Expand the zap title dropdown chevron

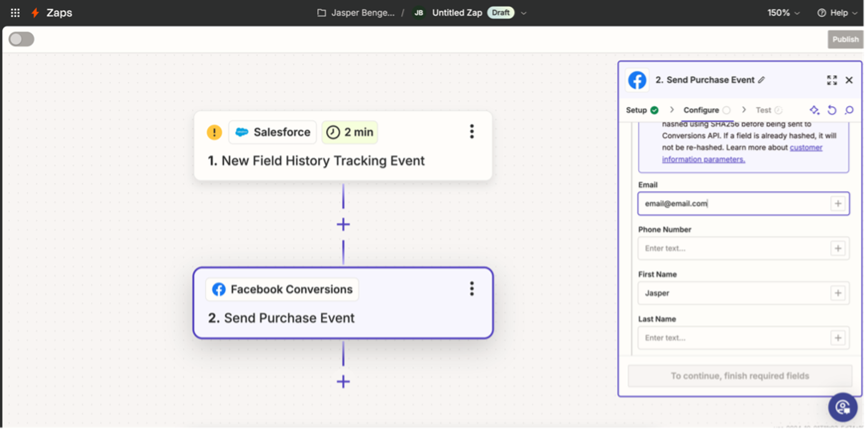(x=524, y=13)
